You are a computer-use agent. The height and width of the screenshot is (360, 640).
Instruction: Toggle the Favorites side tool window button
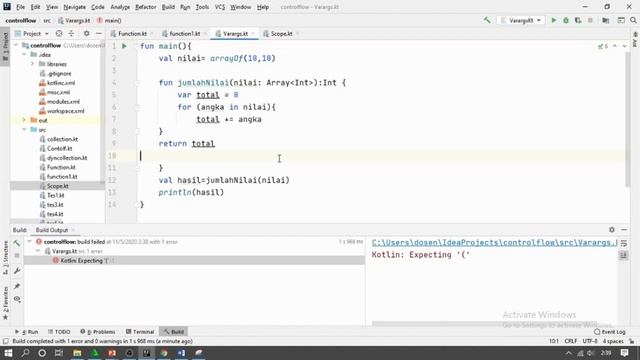(5, 304)
